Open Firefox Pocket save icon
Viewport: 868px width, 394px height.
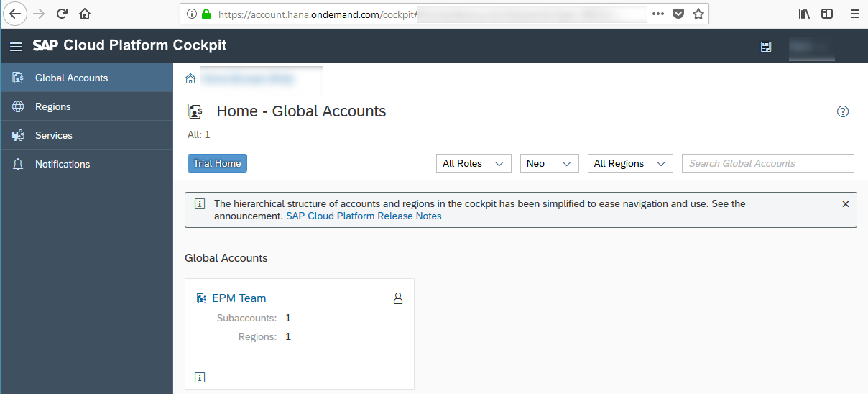click(678, 14)
